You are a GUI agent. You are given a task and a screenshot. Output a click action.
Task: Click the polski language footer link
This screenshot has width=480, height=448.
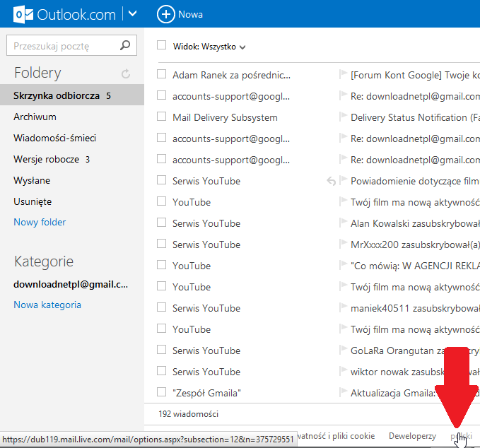pos(462,436)
